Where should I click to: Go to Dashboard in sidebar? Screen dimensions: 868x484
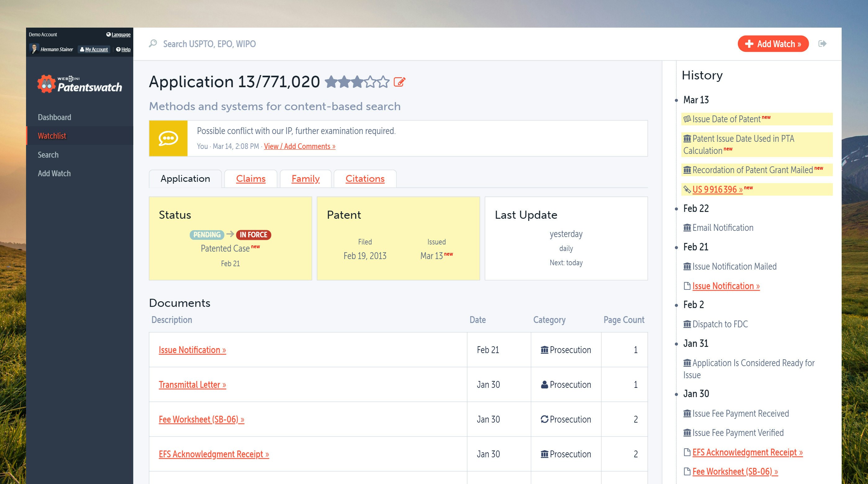(54, 117)
